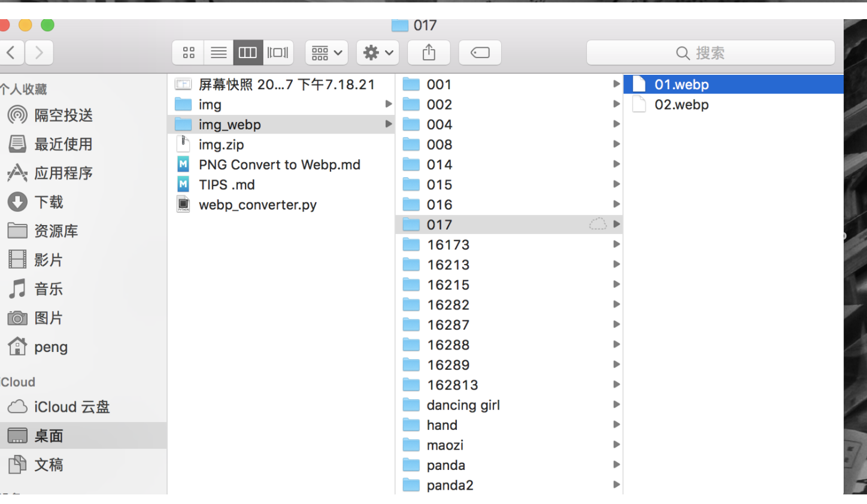Click inside the search (搜索) field
The height and width of the screenshot is (504, 867).
(710, 53)
